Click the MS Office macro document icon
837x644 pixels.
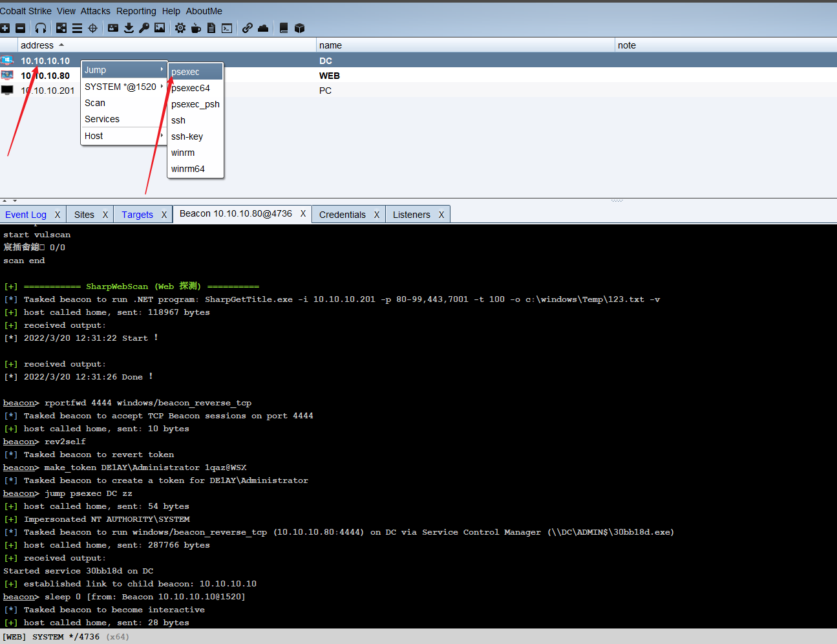(x=211, y=28)
